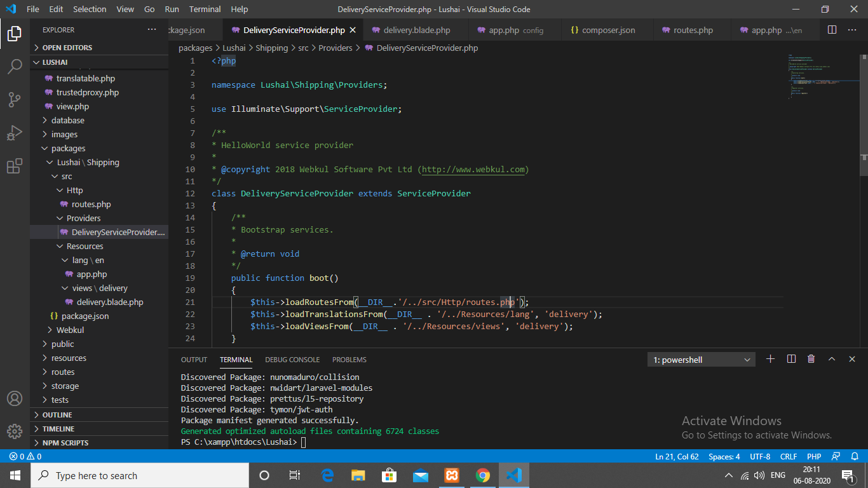The image size is (868, 488).
Task: Kill terminal with trash icon
Action: pyautogui.click(x=811, y=359)
